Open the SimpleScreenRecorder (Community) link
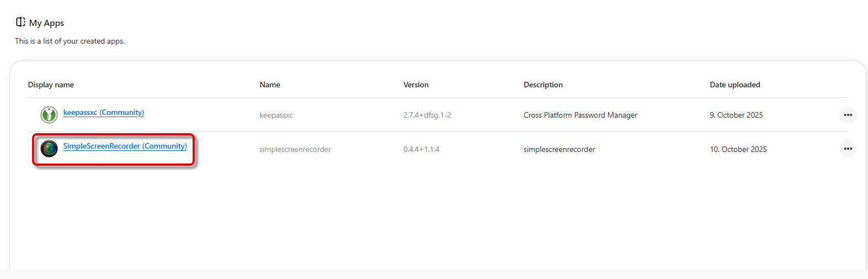 point(125,146)
